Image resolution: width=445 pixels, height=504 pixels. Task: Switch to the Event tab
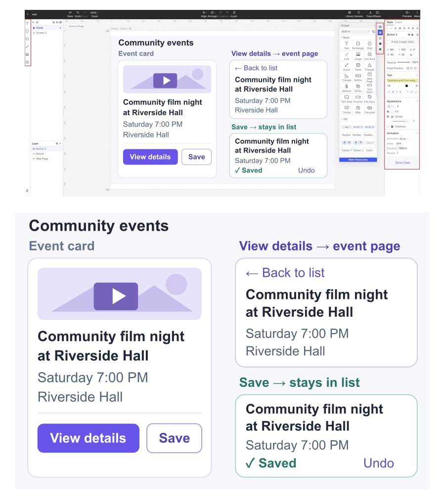(399, 23)
